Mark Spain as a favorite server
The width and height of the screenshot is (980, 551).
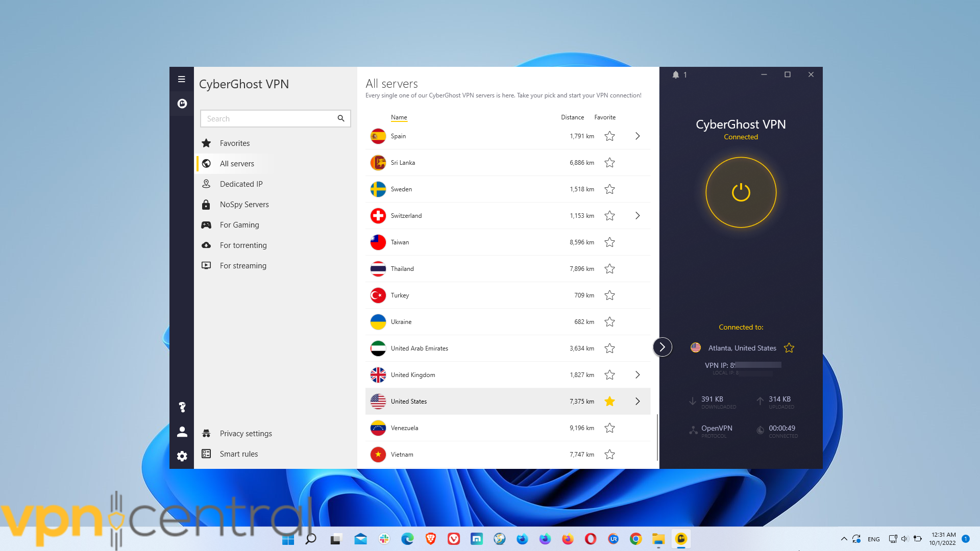click(x=609, y=136)
